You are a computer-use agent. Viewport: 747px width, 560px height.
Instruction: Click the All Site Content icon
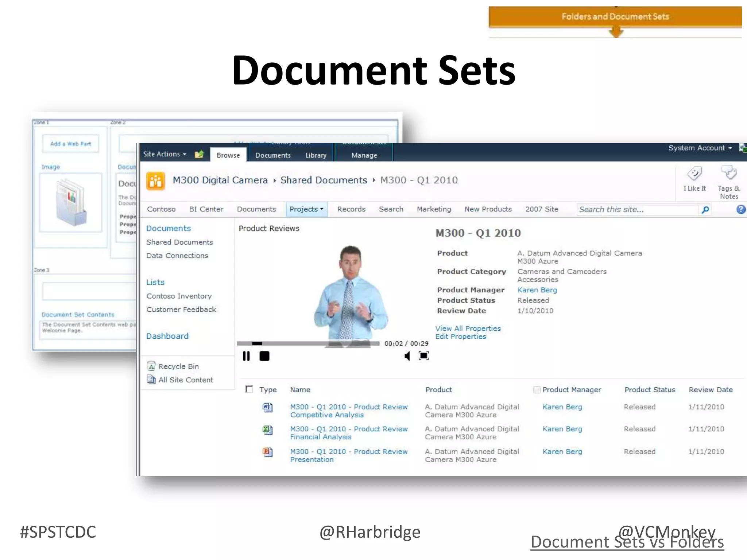point(151,380)
